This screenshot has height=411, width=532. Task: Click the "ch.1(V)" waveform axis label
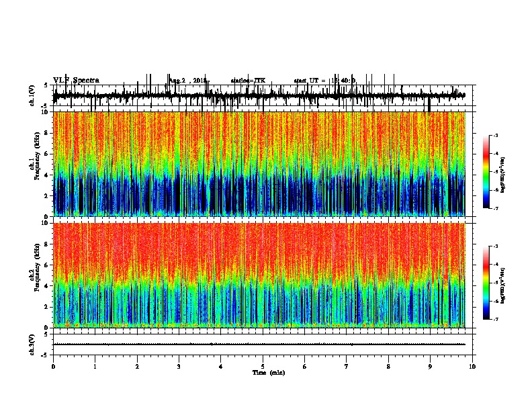pos(32,95)
